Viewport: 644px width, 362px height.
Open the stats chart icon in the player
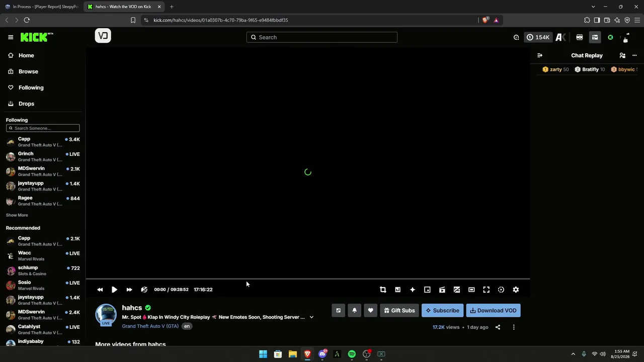tap(397, 290)
